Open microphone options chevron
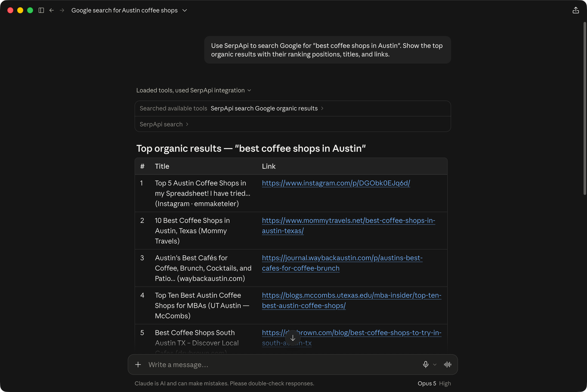This screenshot has height=392, width=587. pyautogui.click(x=435, y=365)
